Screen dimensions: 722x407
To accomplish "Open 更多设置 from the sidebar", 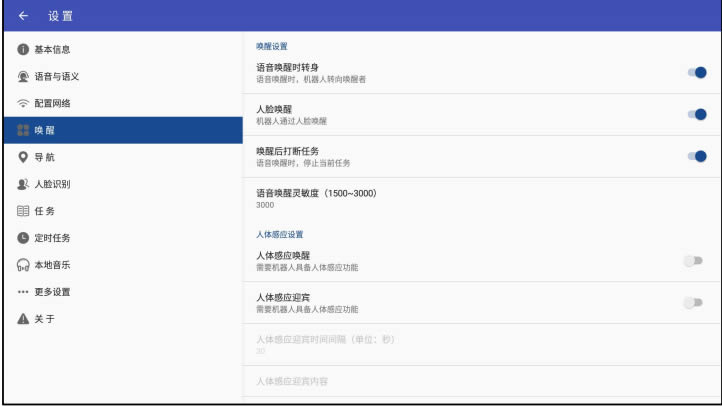I will point(52,292).
